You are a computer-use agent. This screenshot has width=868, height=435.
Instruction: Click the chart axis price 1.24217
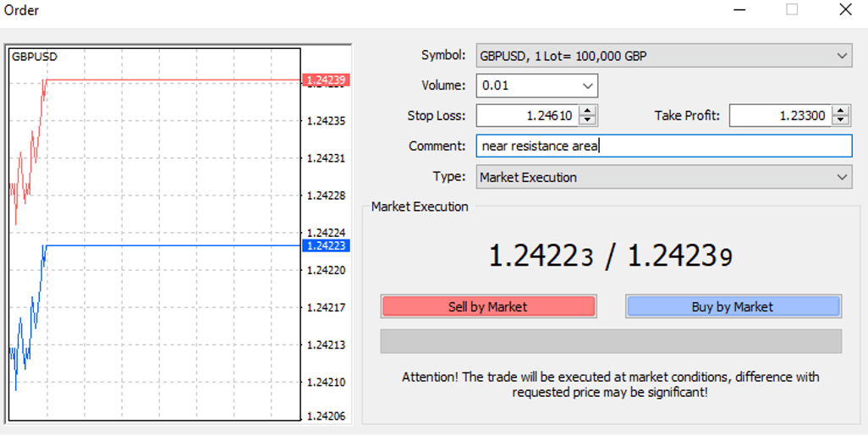coord(326,308)
